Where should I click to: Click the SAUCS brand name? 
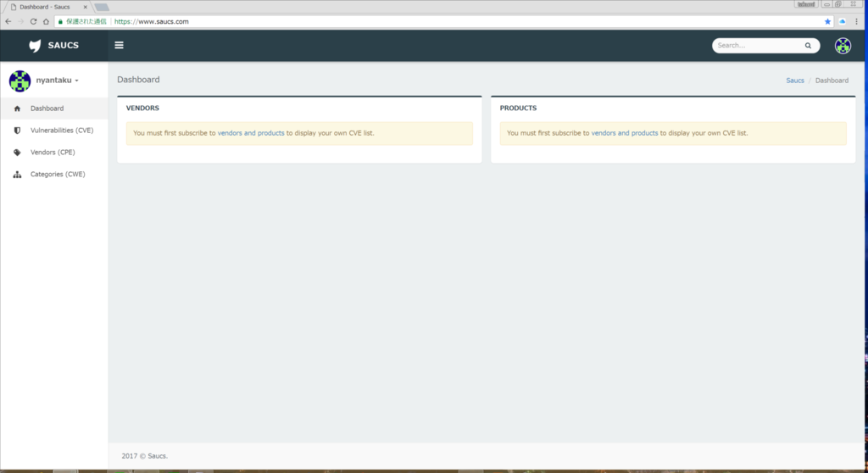click(63, 46)
